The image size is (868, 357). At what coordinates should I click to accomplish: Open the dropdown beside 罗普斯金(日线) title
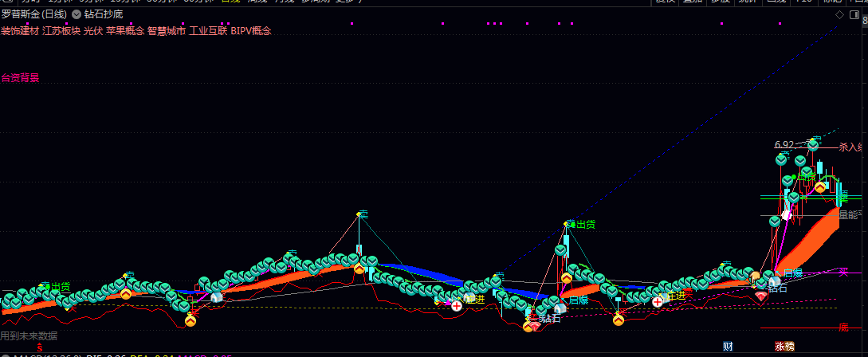click(x=76, y=14)
